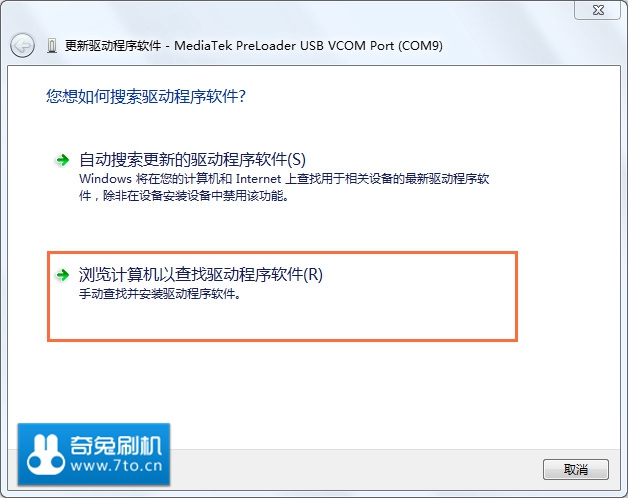Choose 浏览计算机以查找驱动程序软件(R) option

(x=201, y=274)
